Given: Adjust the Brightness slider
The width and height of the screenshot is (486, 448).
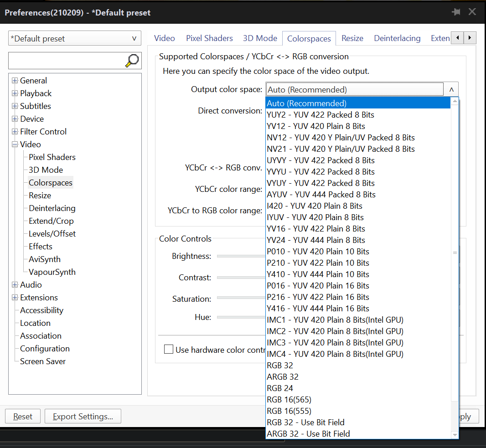Looking at the screenshot, I should coord(241,256).
